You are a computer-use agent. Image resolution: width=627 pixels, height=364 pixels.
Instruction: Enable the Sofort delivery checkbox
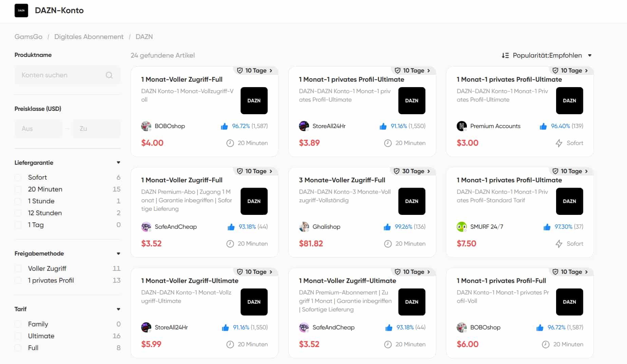pos(18,178)
